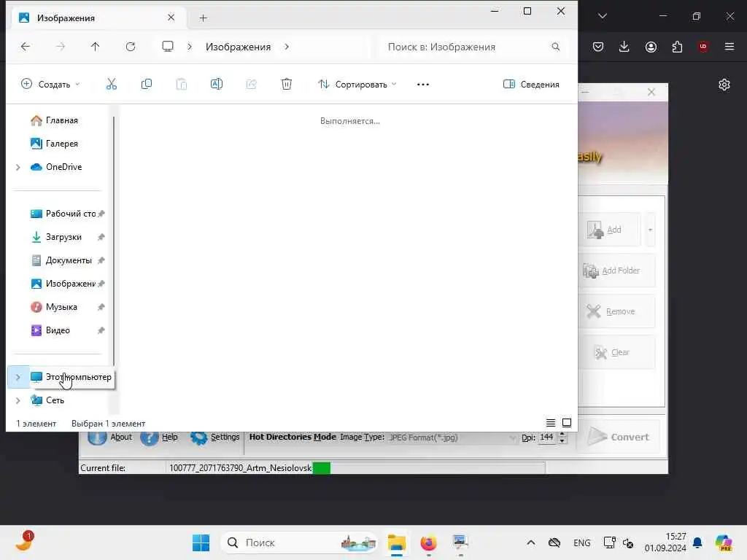Open the Сортировать dropdown
The height and width of the screenshot is (560, 747).
357,85
